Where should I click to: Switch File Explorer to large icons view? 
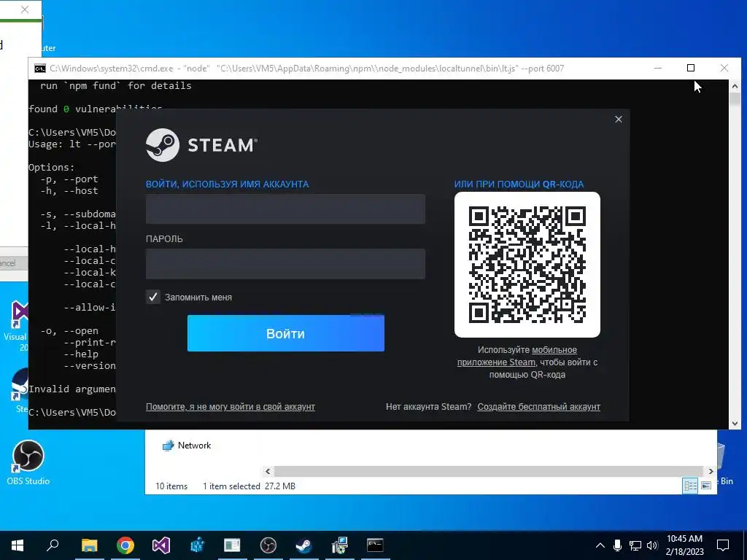(706, 486)
